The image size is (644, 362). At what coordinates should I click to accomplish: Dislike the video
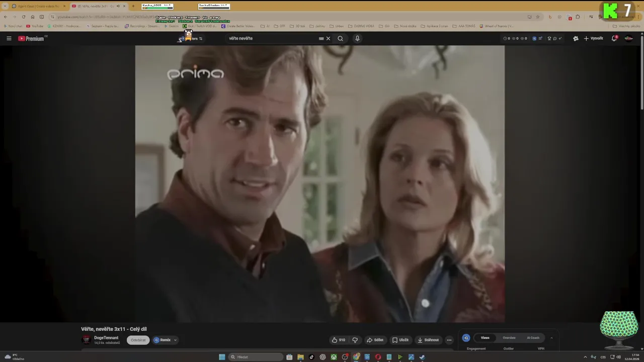(x=355, y=340)
